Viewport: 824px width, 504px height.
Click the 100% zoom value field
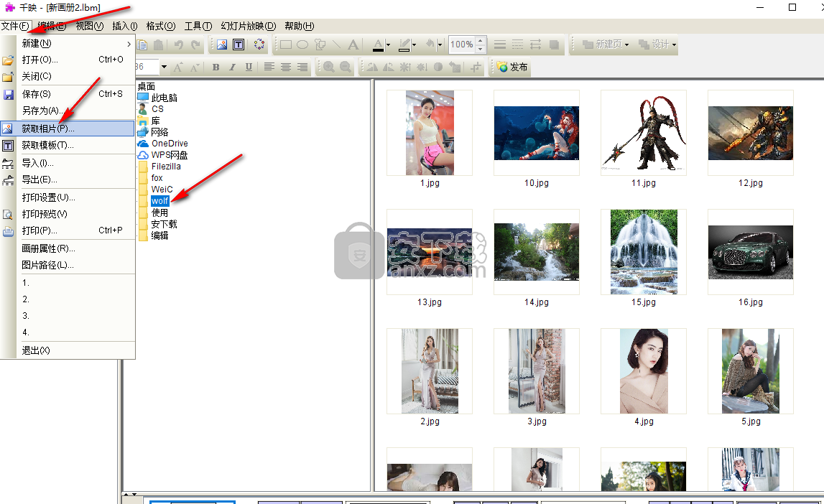coord(462,45)
